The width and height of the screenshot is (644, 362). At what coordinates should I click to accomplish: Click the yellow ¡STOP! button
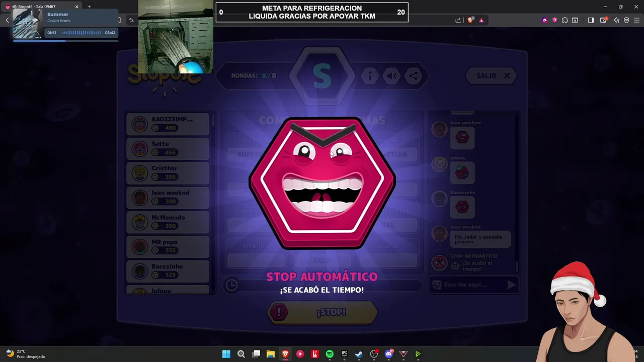point(322,312)
